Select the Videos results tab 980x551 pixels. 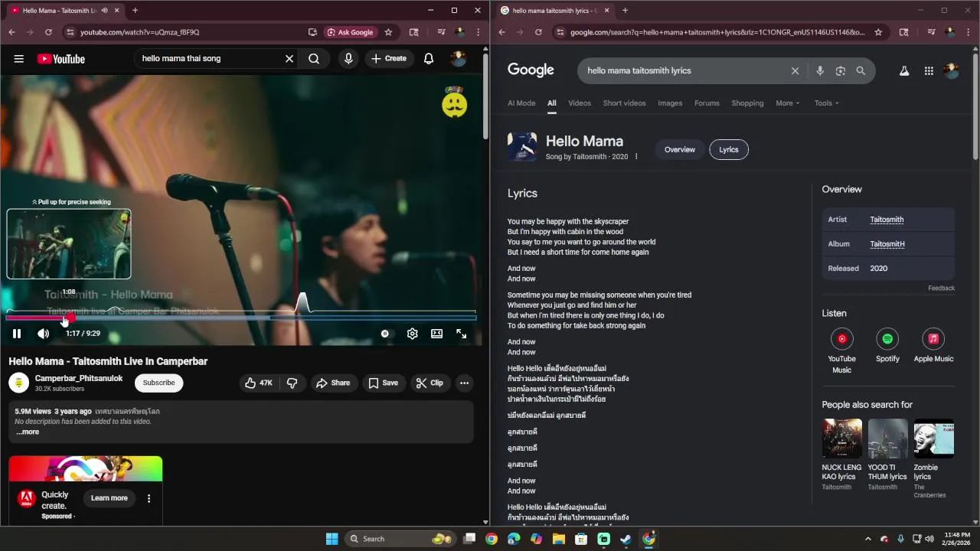[580, 103]
